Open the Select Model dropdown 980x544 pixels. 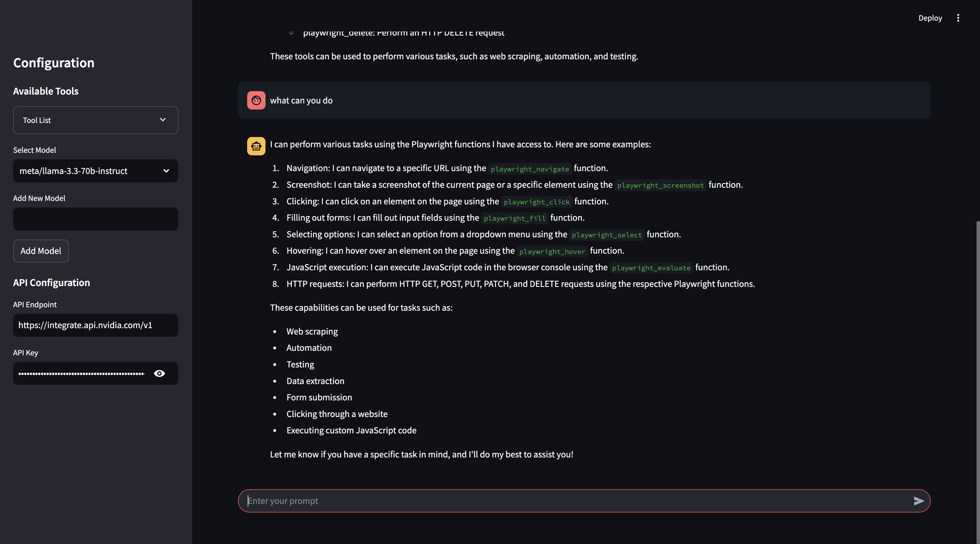[x=95, y=171]
